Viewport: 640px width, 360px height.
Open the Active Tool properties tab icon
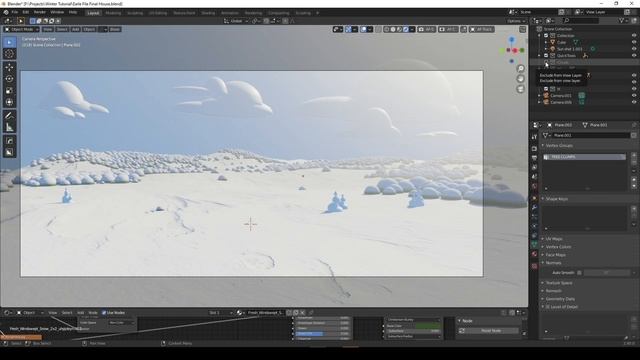534,136
